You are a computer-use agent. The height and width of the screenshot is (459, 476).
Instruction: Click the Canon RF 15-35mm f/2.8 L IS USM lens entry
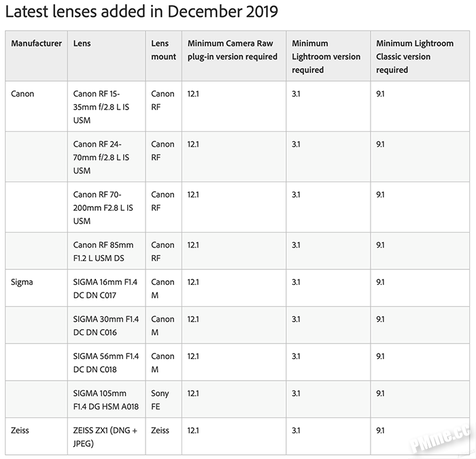pyautogui.click(x=101, y=107)
